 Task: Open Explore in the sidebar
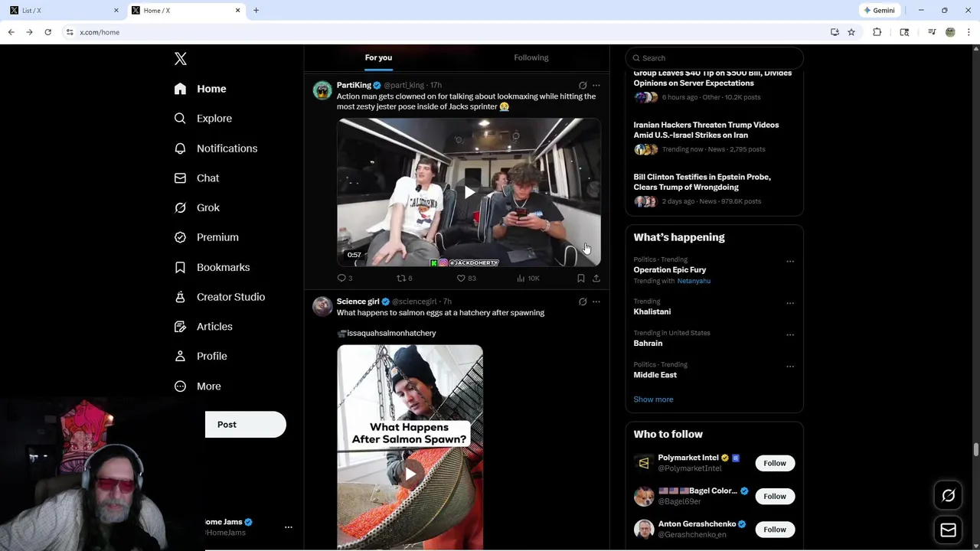pos(203,119)
